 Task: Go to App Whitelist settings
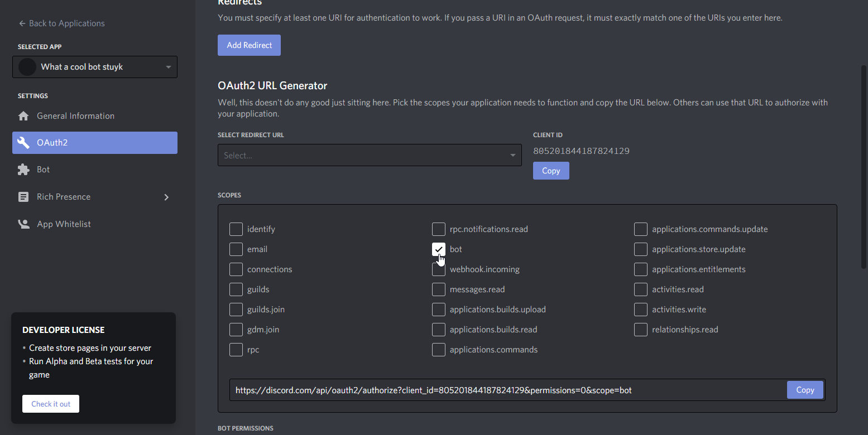click(64, 224)
